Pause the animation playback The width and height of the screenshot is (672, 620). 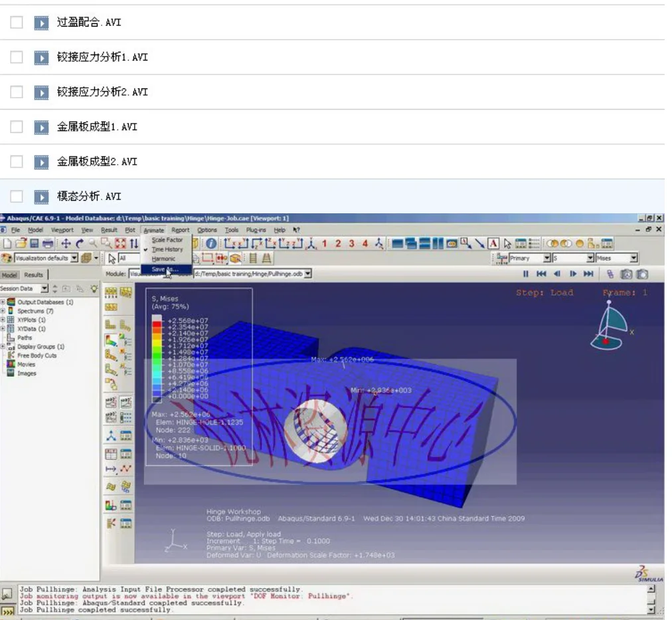(526, 274)
